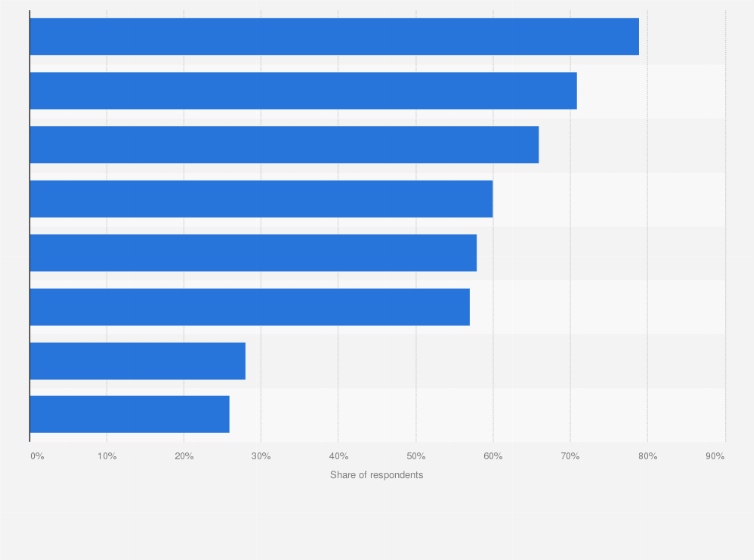Image resolution: width=754 pixels, height=560 pixels.
Task: Select the 60% axis tick label
Action: pyautogui.click(x=493, y=456)
